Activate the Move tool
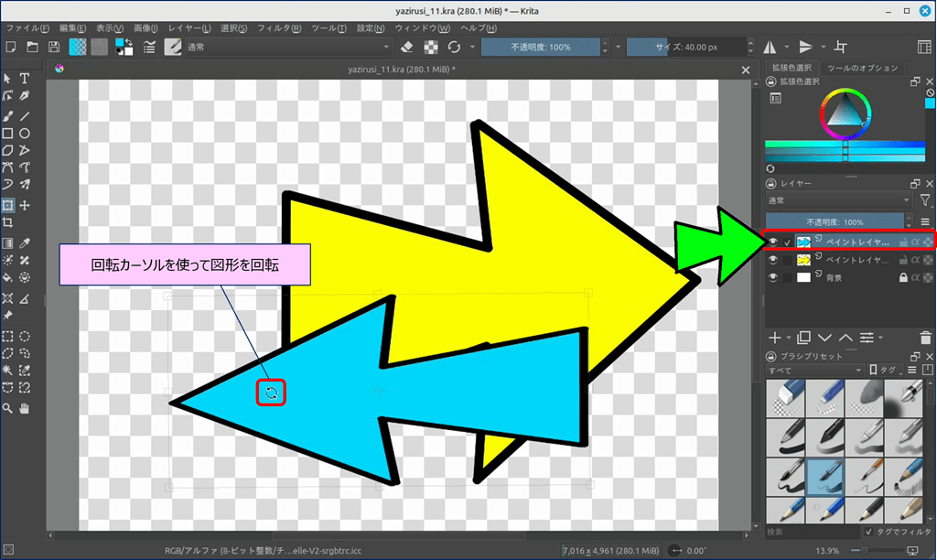 25,205
